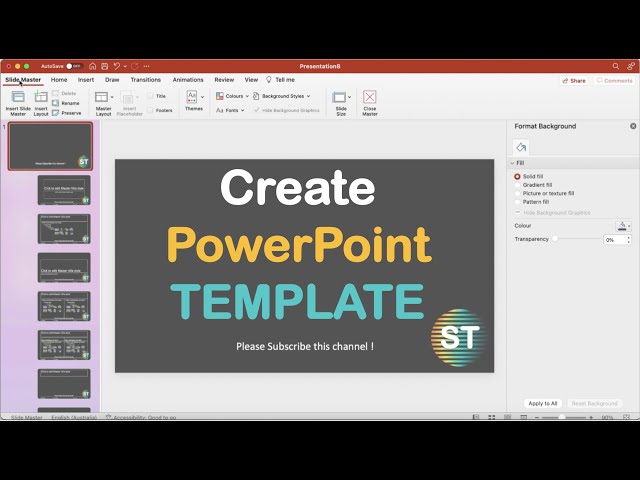Undo the last action

point(117,66)
